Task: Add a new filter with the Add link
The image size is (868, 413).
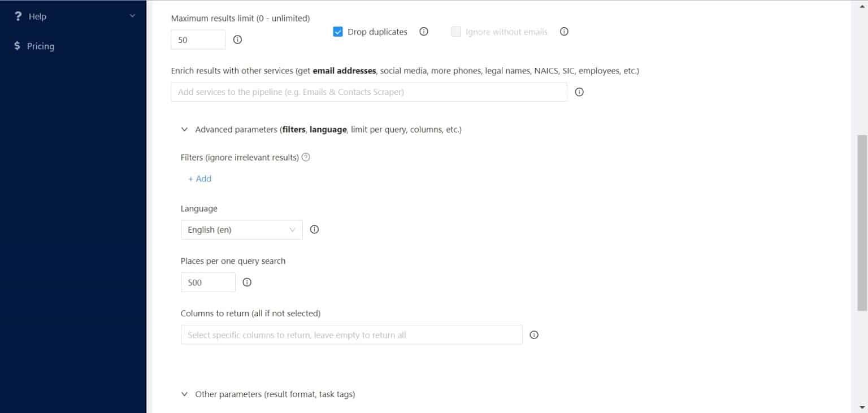Action: coord(199,179)
